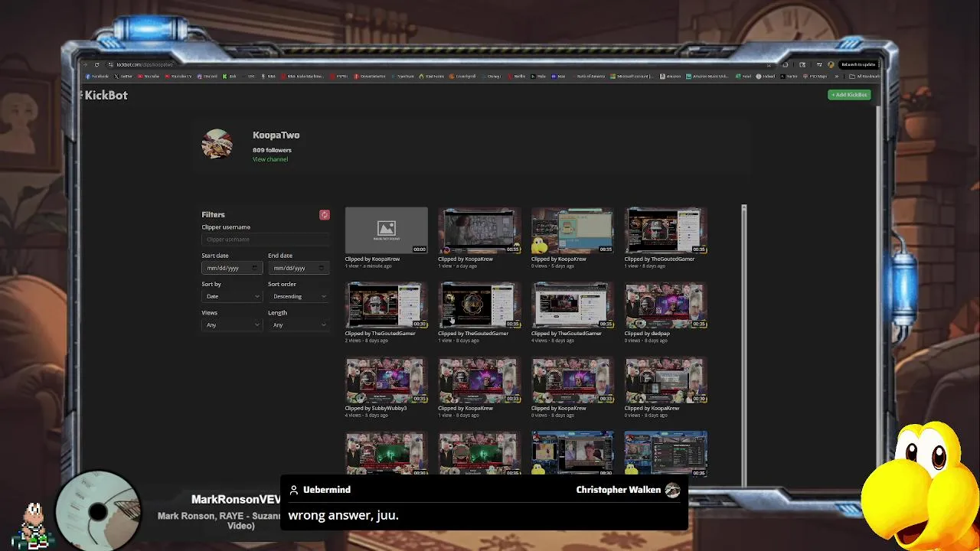Open the Twitter bookmark
The height and width of the screenshot is (551, 980).
(124, 77)
